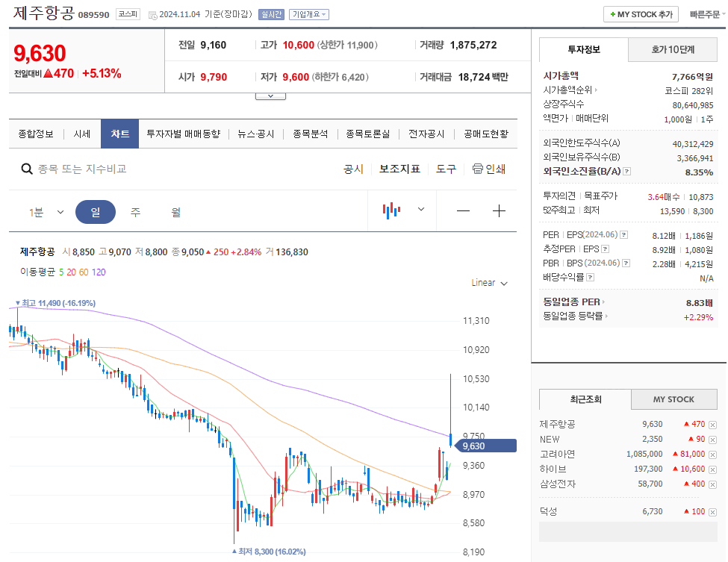Click the printer icon beside 인쇄
This screenshot has height=562, width=728.
pos(477,169)
